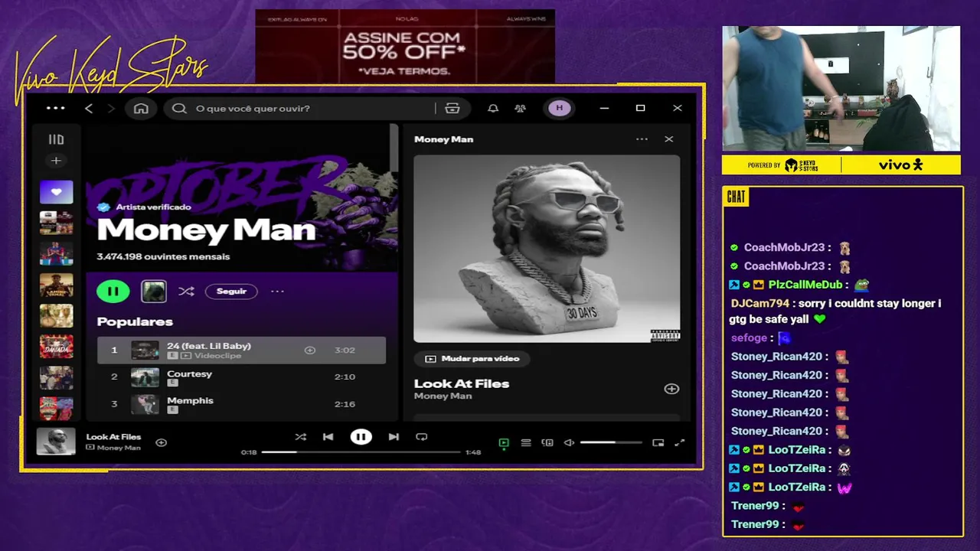Viewport: 980px width, 551px height.
Task: Pause with the green artist page button
Action: [x=113, y=291]
